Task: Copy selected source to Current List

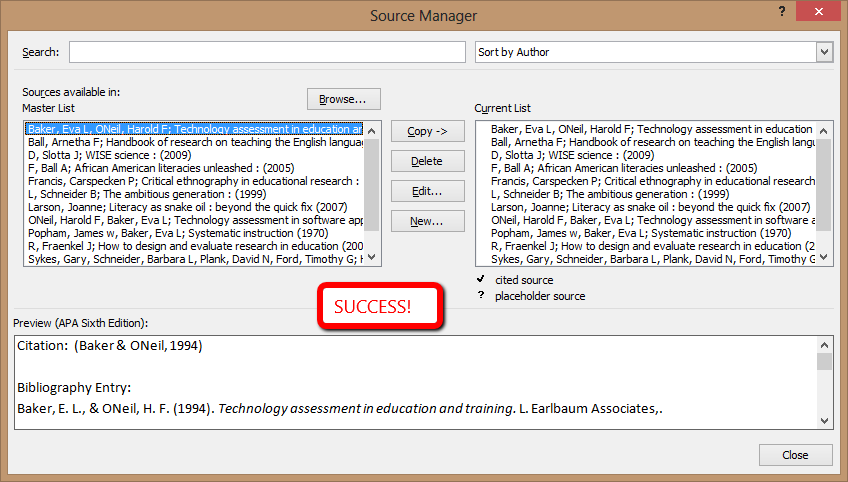Action: click(x=428, y=131)
